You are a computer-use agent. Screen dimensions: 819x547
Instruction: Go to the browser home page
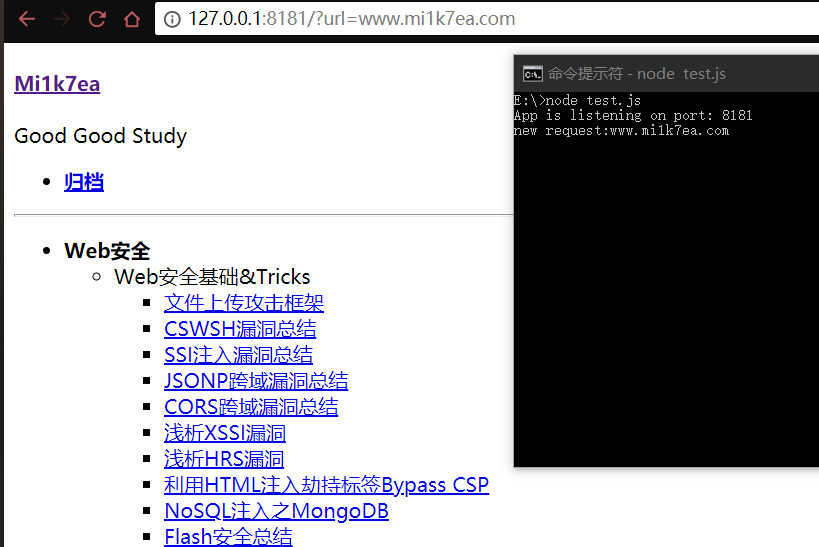click(x=131, y=19)
